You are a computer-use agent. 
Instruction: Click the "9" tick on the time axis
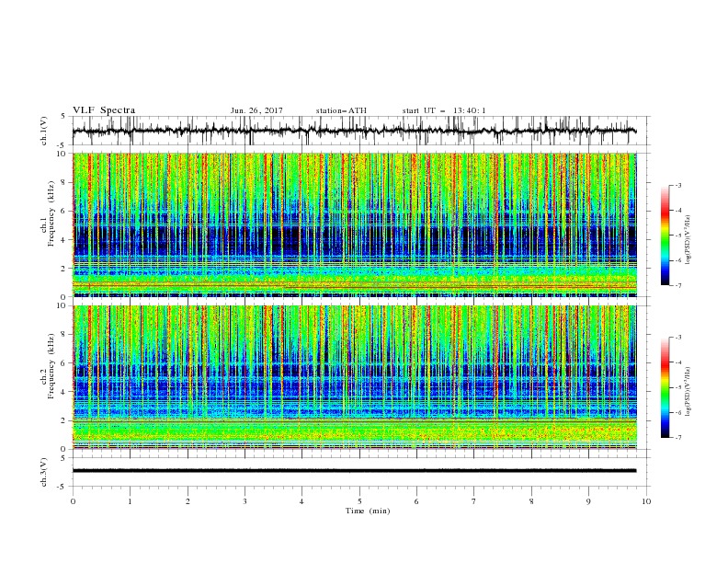(x=588, y=501)
